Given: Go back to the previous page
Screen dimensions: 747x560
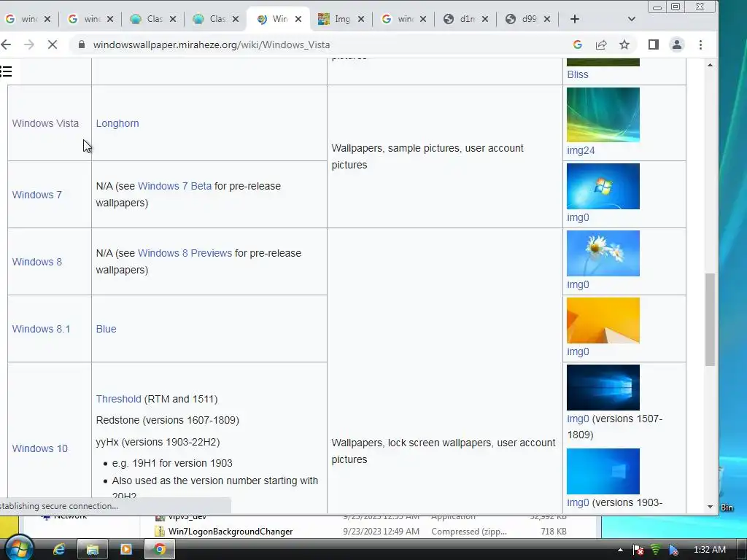Looking at the screenshot, I should tap(6, 44).
